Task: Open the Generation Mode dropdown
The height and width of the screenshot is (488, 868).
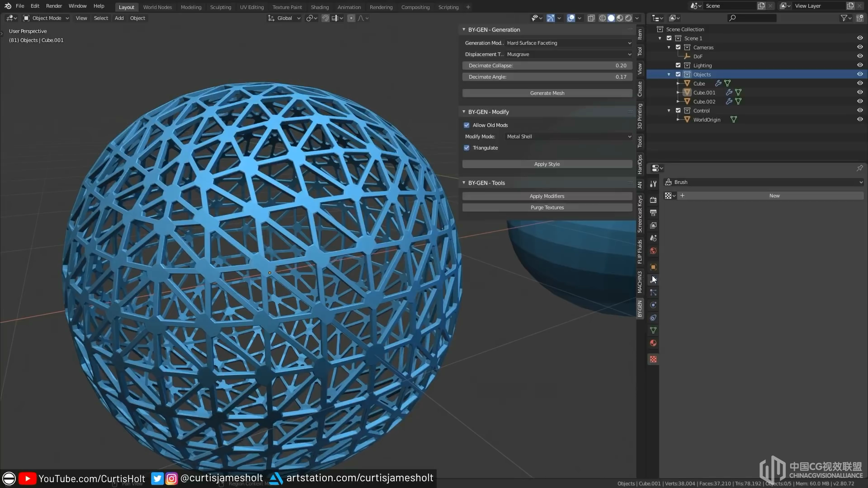Action: pos(569,43)
